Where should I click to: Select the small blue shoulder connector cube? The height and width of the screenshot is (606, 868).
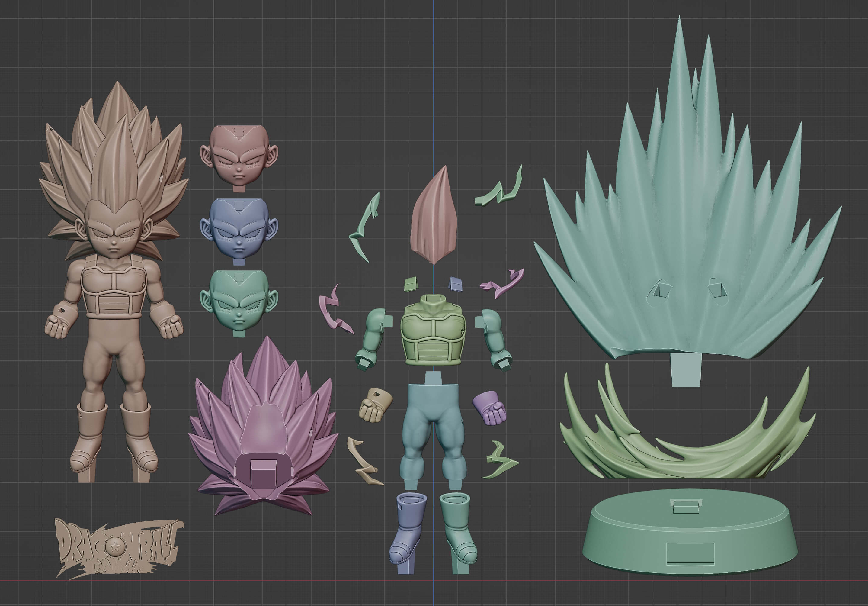pyautogui.click(x=456, y=285)
